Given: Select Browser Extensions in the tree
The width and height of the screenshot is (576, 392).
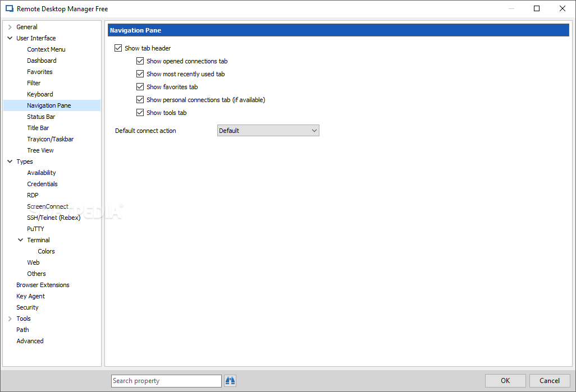Looking at the screenshot, I should pos(43,285).
